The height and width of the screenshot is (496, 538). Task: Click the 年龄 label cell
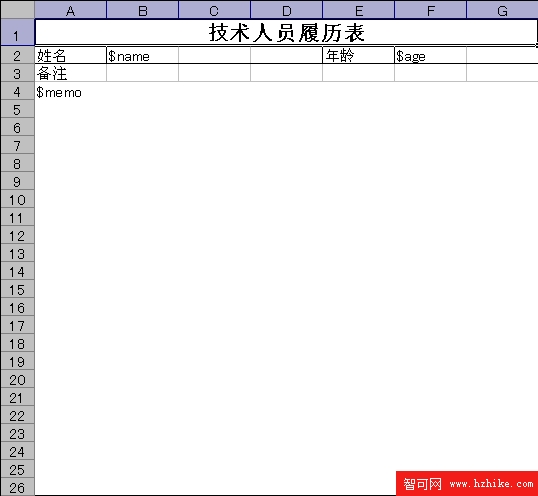coord(359,55)
